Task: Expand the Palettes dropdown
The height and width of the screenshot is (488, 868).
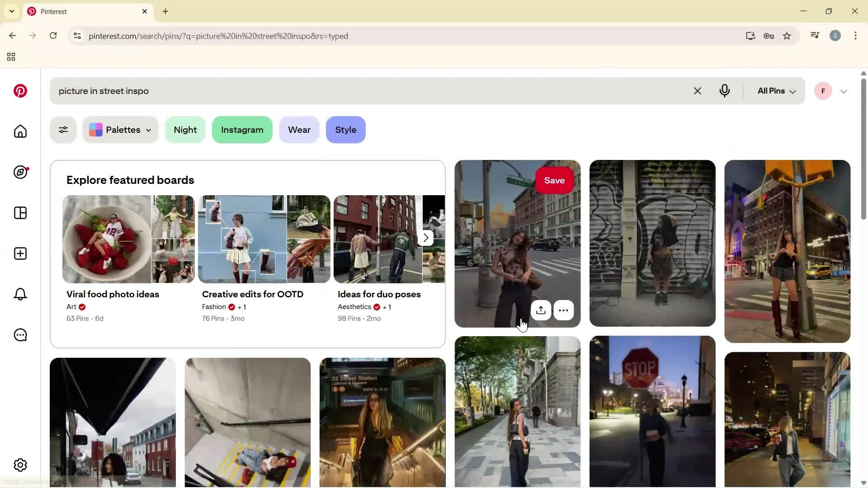Action: pos(149,130)
